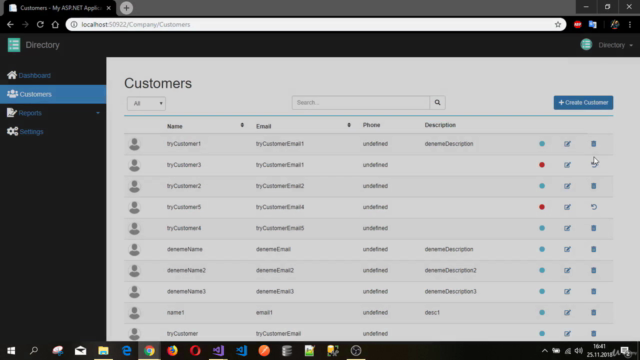Delete tryCustomer4 record

[593, 228]
